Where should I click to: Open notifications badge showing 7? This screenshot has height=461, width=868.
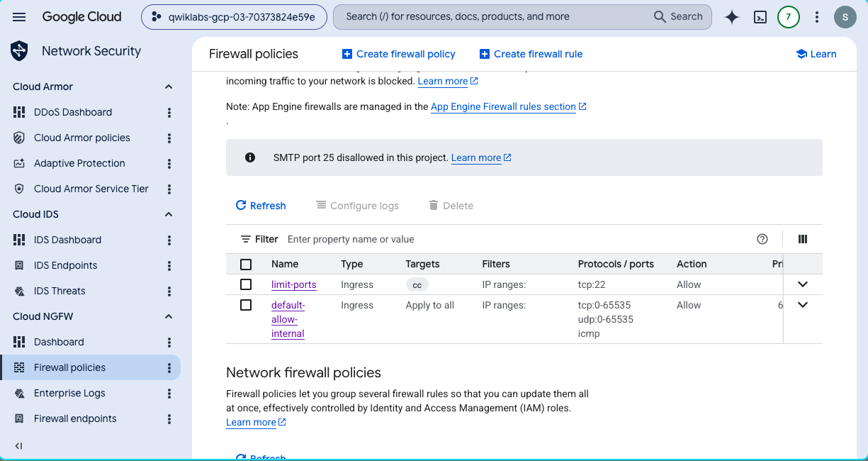789,17
